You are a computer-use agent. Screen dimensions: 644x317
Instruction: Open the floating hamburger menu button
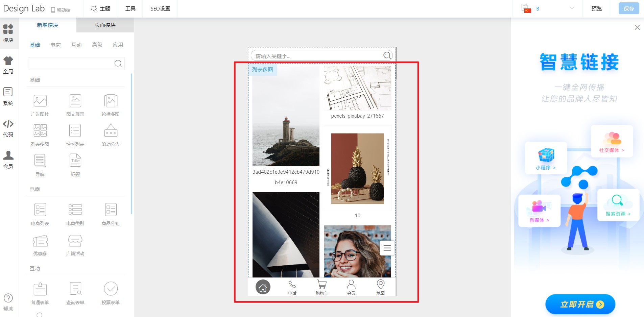click(387, 248)
